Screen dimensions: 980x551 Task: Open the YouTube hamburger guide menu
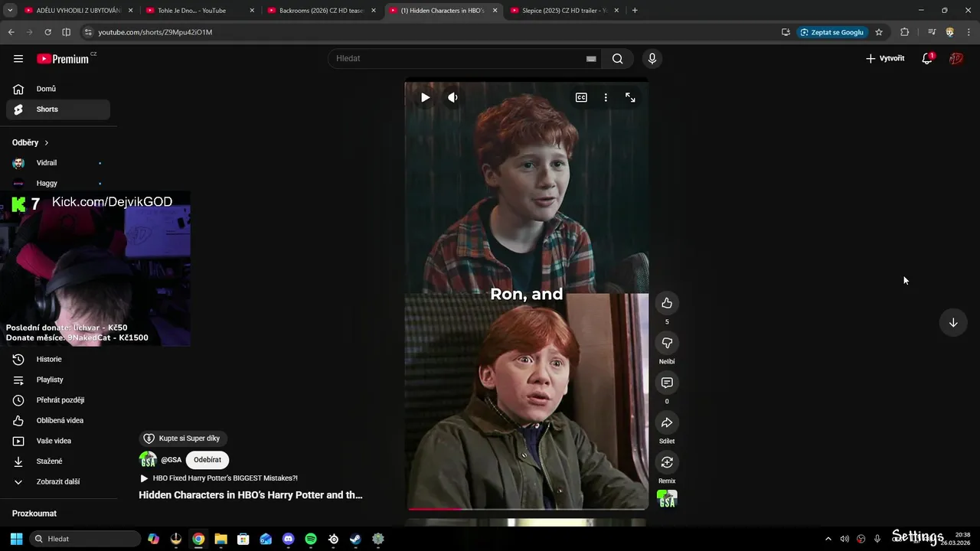[x=18, y=59]
